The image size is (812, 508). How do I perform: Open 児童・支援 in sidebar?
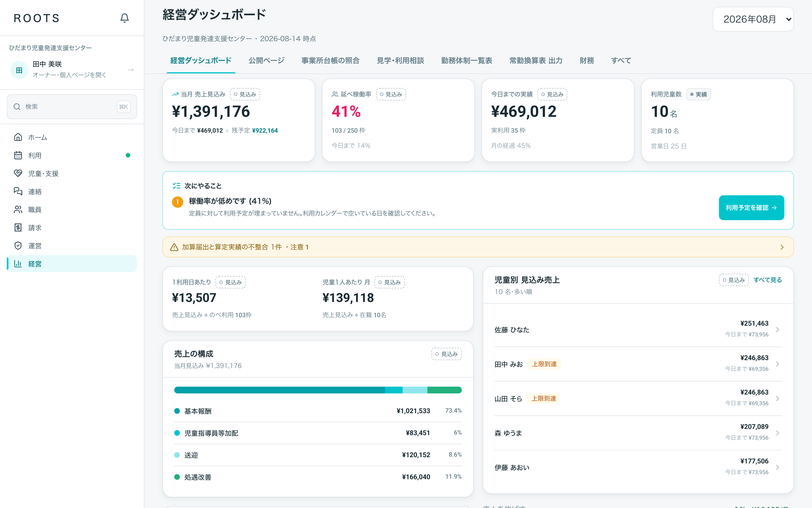(72, 173)
